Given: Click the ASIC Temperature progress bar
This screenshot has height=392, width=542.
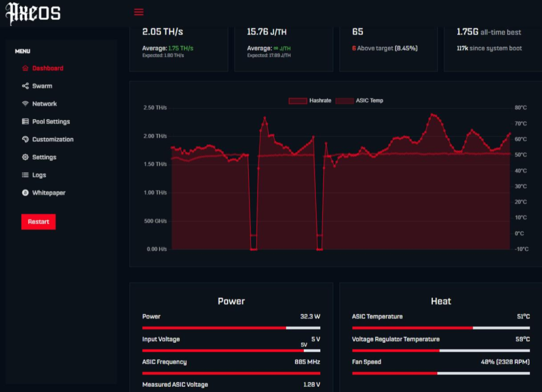Looking at the screenshot, I should (x=441, y=328).
